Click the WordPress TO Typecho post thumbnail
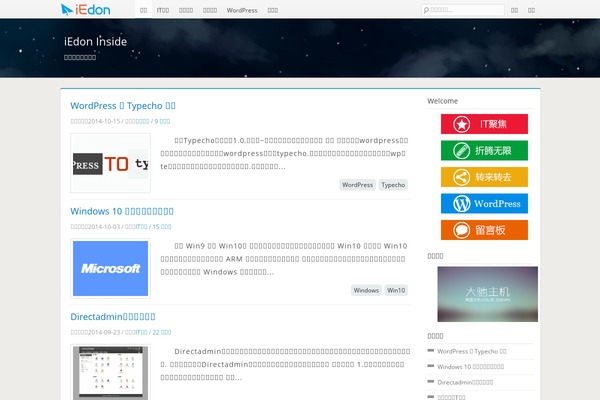The width and height of the screenshot is (600, 400). pyautogui.click(x=111, y=163)
